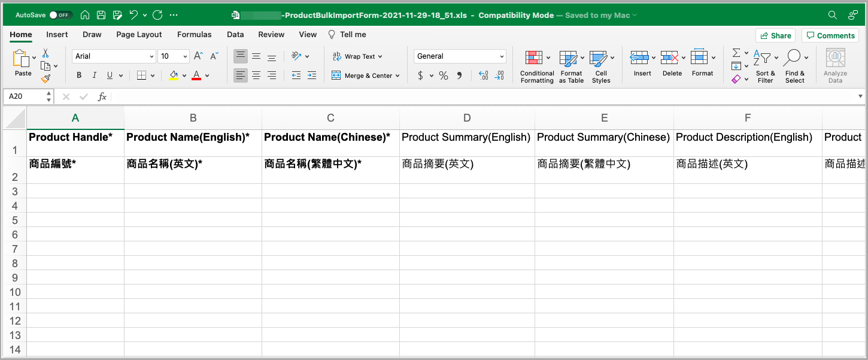Screen dimensions: 868x360
Task: Click the Clear eraser icon
Action: (x=736, y=78)
